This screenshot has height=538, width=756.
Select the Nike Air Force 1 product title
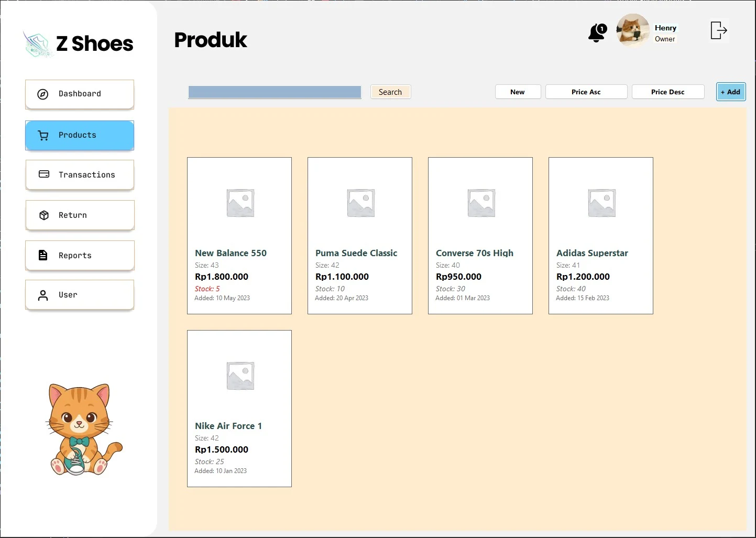(x=228, y=426)
